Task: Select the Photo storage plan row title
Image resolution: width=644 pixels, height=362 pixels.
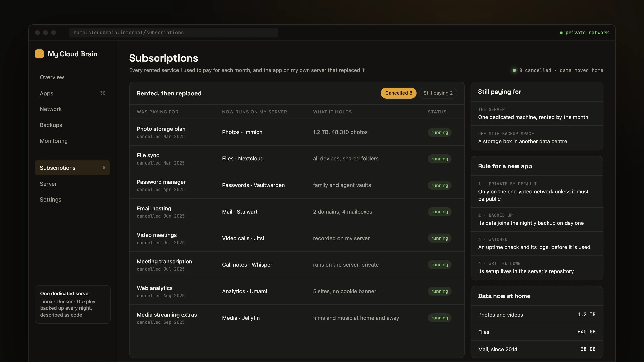Action: (x=161, y=129)
